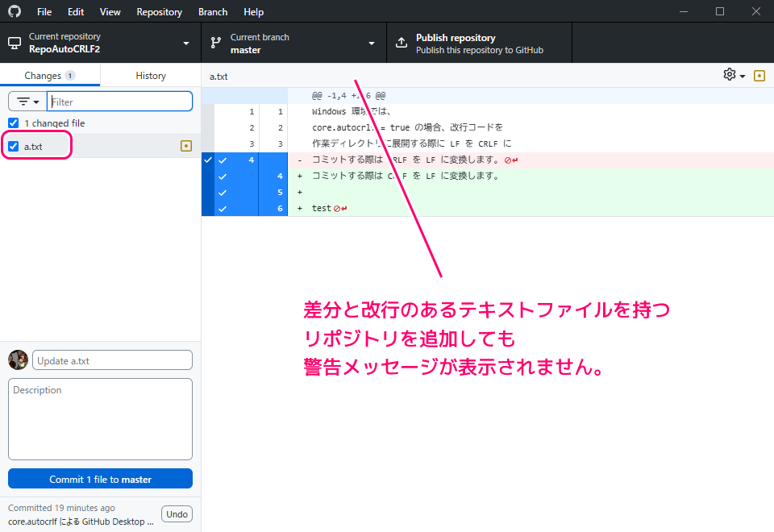
Task: Undo the last commit
Action: tap(177, 514)
